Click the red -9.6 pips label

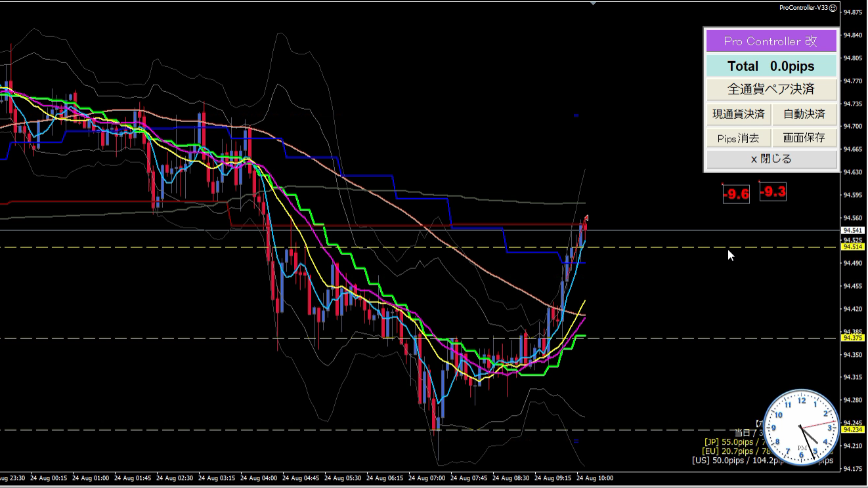[736, 193]
